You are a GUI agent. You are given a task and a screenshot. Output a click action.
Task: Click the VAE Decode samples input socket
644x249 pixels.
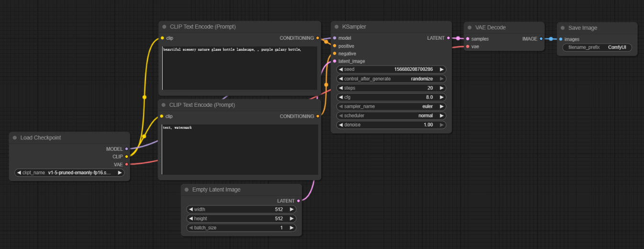coord(467,39)
